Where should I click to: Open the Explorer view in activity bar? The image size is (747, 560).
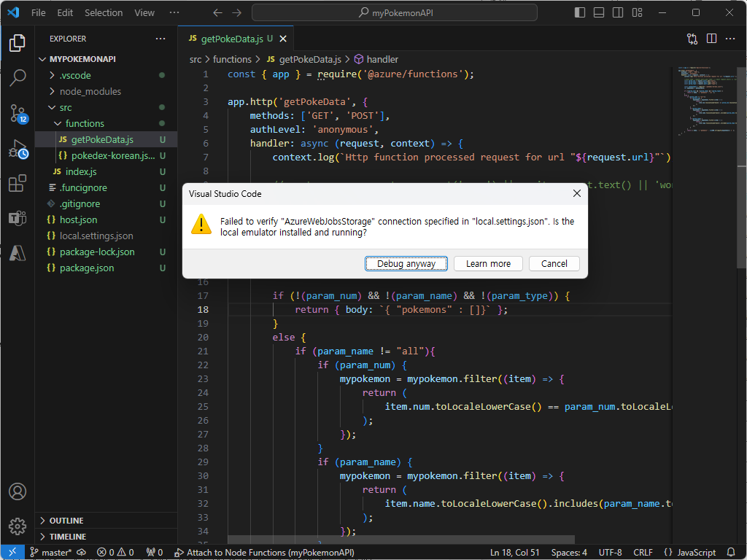(18, 43)
